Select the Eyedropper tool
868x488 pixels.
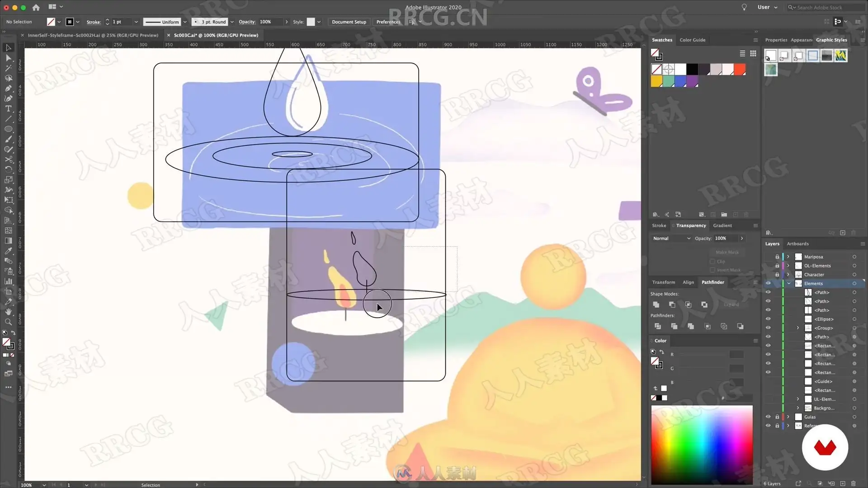pyautogui.click(x=8, y=251)
